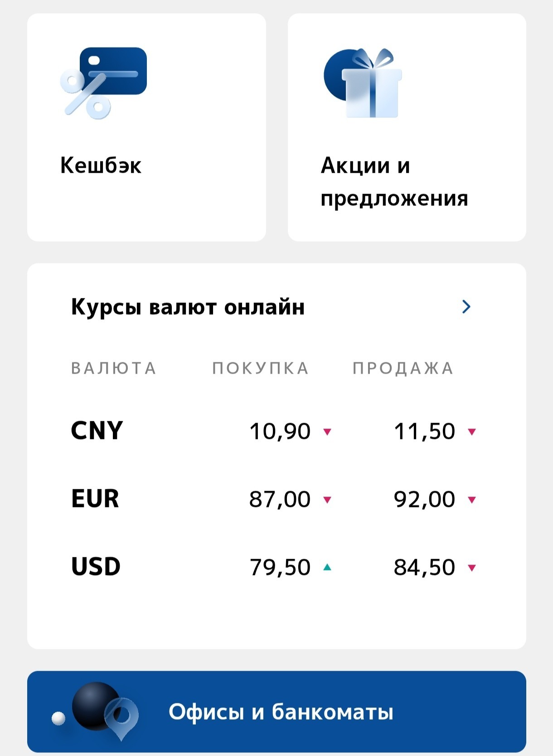Image resolution: width=553 pixels, height=756 pixels.
Task: Expand currency rates with the chevron arrow
Action: 466,307
